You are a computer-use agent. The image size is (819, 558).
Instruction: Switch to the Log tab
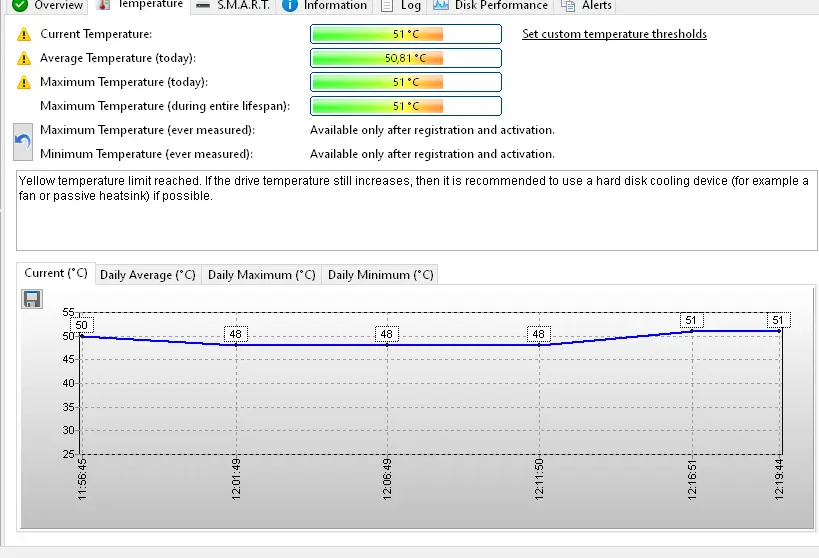pos(400,6)
